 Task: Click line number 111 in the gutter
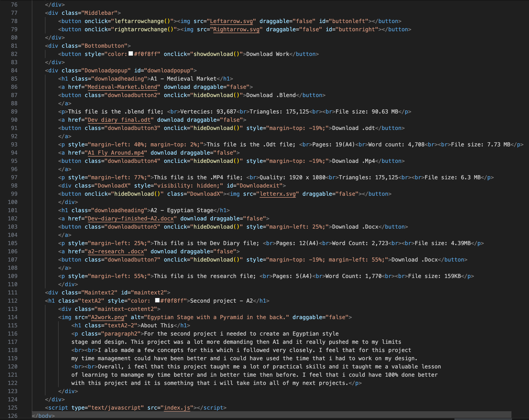pyautogui.click(x=13, y=293)
